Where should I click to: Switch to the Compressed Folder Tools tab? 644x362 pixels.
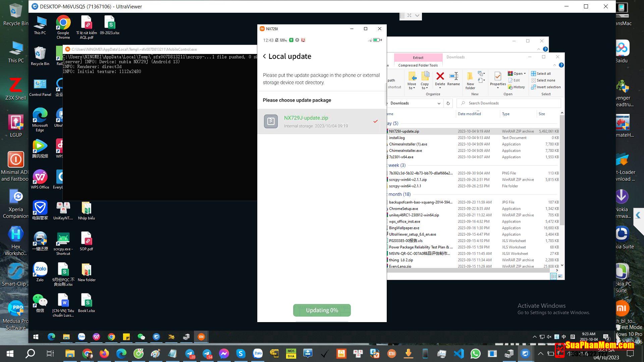[418, 65]
